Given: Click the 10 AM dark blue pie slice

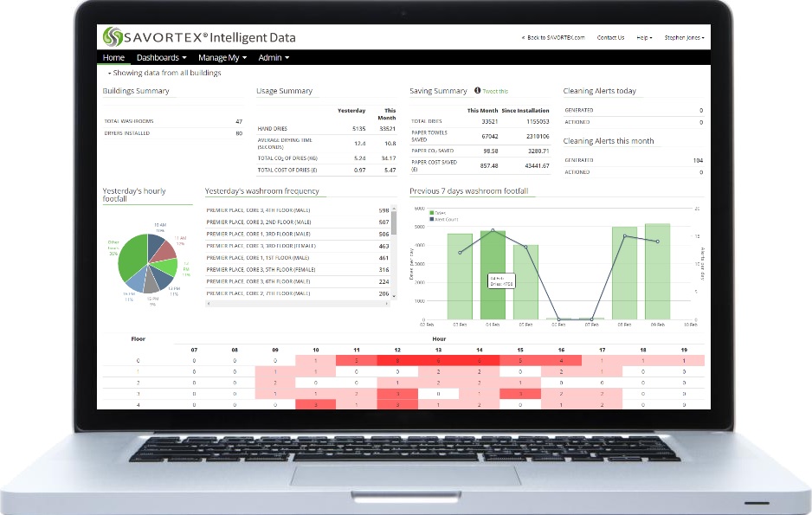Looking at the screenshot, I should click(155, 247).
